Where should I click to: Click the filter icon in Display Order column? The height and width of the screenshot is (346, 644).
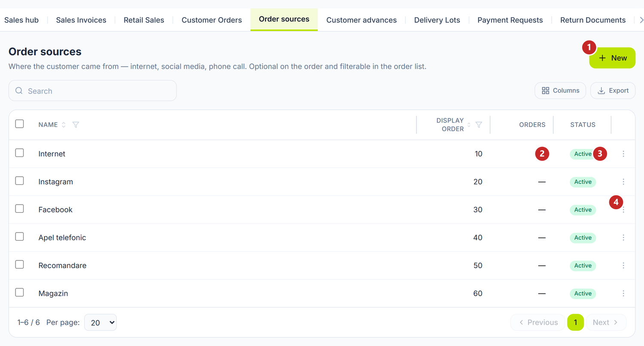pyautogui.click(x=479, y=125)
